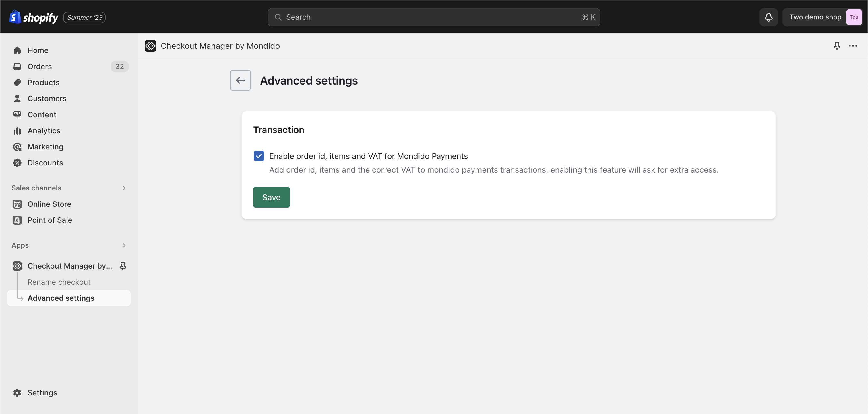Viewport: 868px width, 414px height.
Task: Click the search magnifier icon
Action: [278, 17]
